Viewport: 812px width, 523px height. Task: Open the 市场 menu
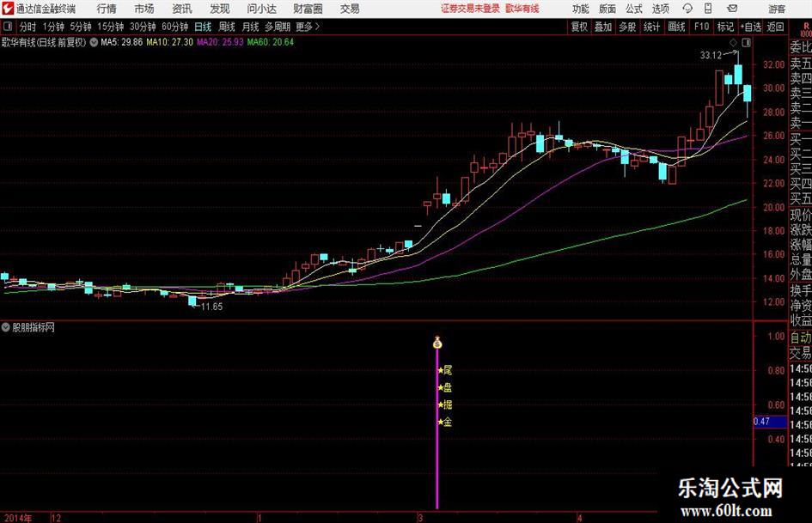click(x=144, y=9)
